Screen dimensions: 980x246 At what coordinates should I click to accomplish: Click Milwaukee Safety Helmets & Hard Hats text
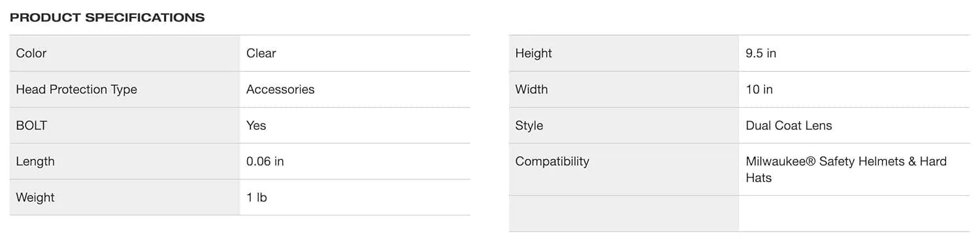click(x=846, y=170)
